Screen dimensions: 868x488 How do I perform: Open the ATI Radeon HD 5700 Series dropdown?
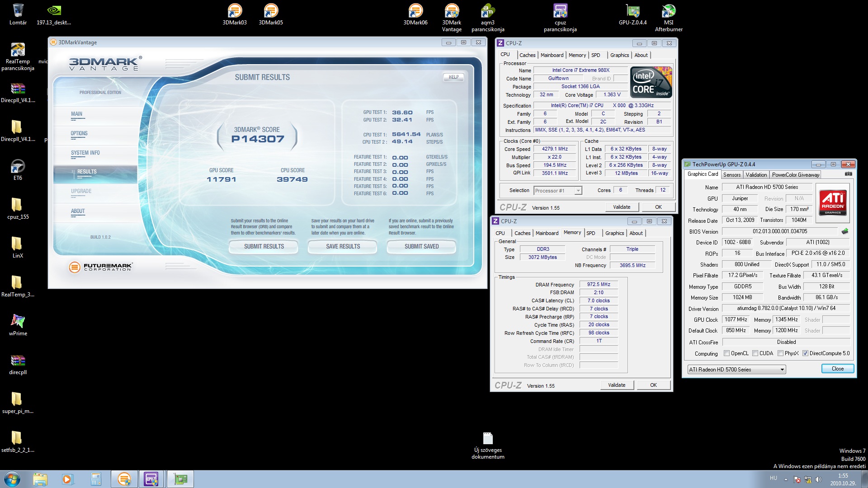tap(736, 370)
